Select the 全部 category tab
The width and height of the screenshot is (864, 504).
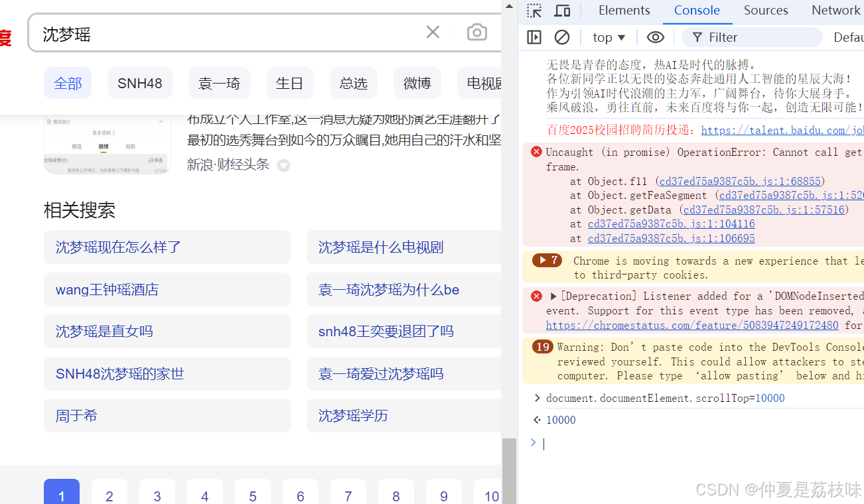(x=68, y=84)
